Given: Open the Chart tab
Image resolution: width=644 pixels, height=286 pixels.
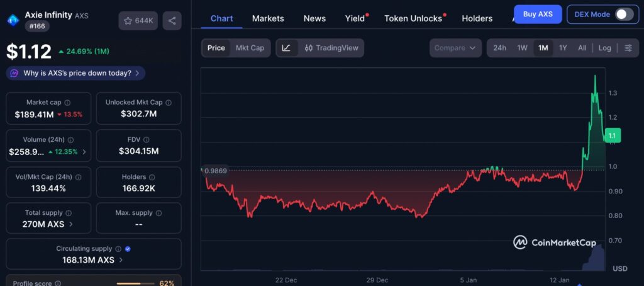Looking at the screenshot, I should point(222,18).
